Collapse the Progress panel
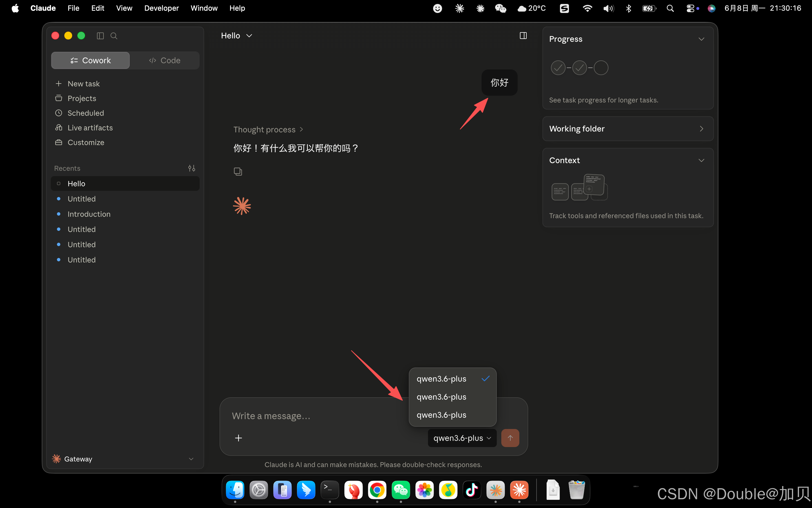This screenshot has height=508, width=812. [701, 39]
